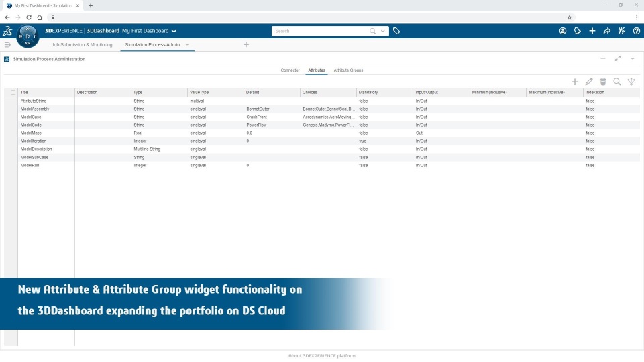Select the ModelDescription row
The height and width of the screenshot is (362, 644).
pos(322,149)
